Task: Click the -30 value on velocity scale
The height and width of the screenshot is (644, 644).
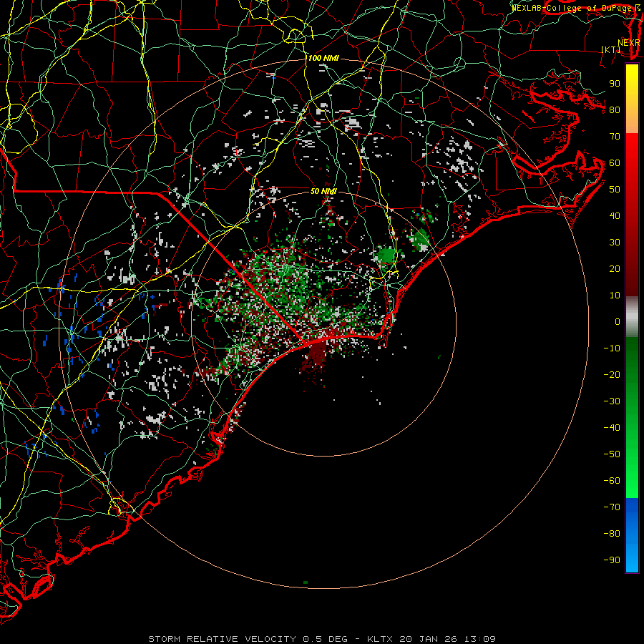Action: click(x=612, y=401)
